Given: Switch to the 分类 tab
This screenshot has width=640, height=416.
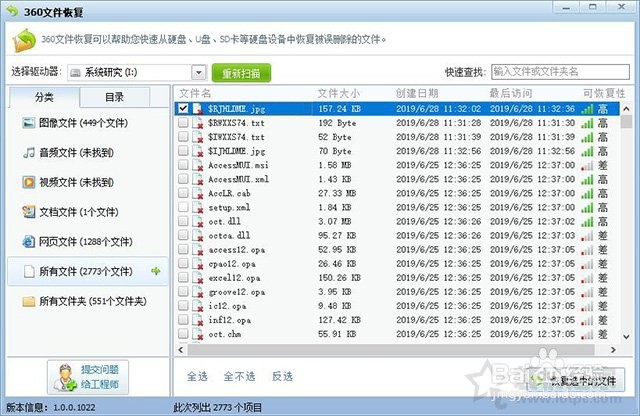Looking at the screenshot, I should (44, 97).
